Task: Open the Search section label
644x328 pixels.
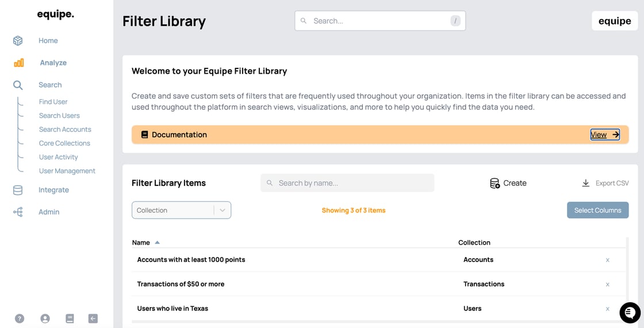Action: click(50, 85)
